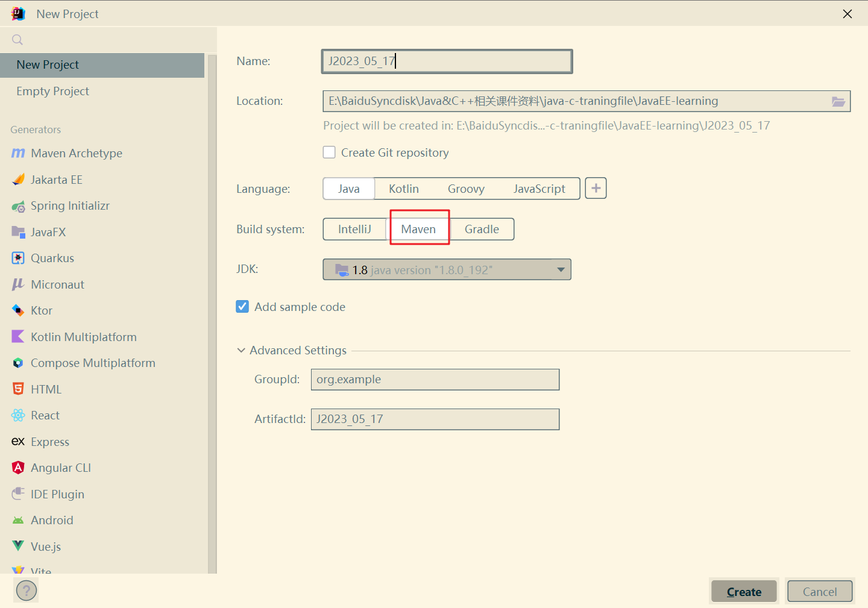Click the Android robot icon
This screenshot has width=868, height=608.
[x=18, y=520]
